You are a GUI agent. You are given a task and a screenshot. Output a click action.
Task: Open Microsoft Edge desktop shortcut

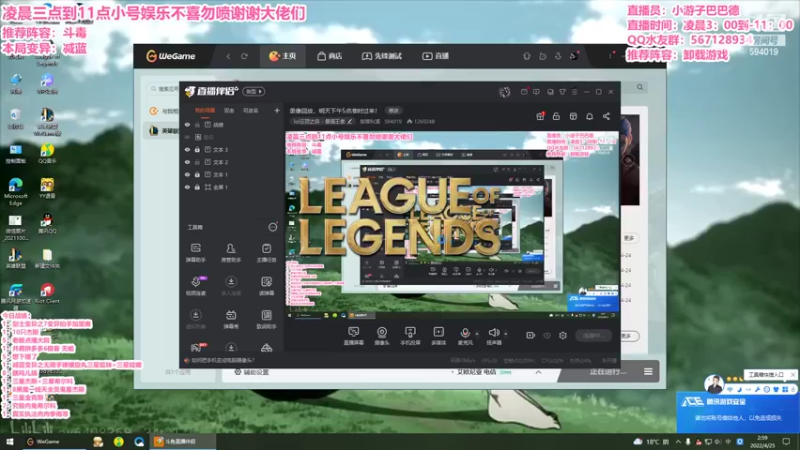tap(15, 191)
